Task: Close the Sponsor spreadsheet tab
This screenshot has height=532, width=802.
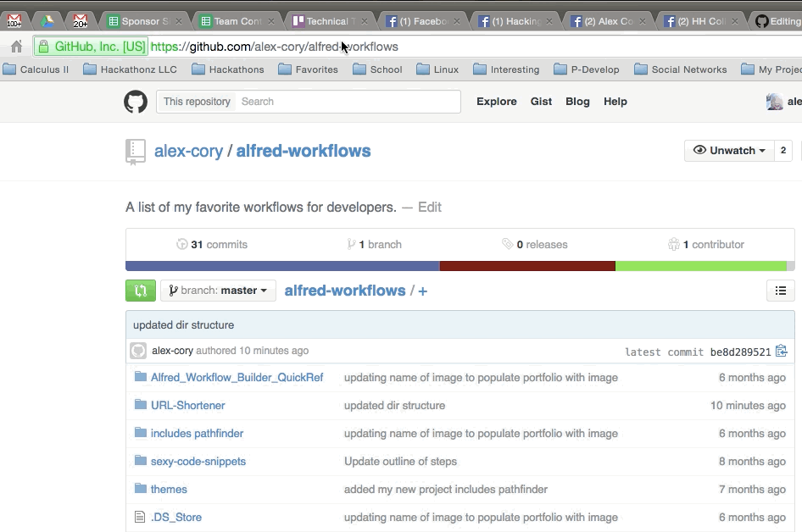Action: (x=179, y=21)
